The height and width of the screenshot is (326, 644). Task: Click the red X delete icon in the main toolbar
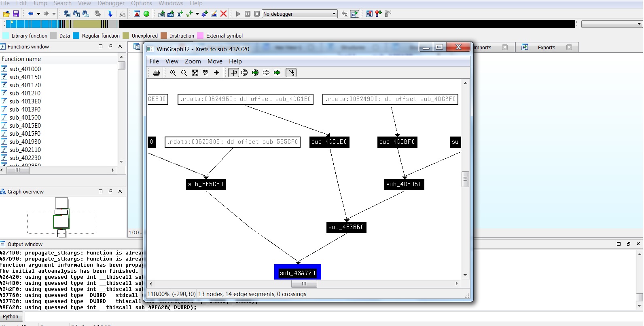[223, 14]
